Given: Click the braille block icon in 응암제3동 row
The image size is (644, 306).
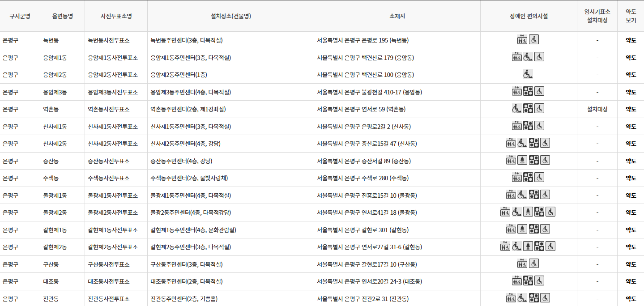Looking at the screenshot, I should pos(529,91).
